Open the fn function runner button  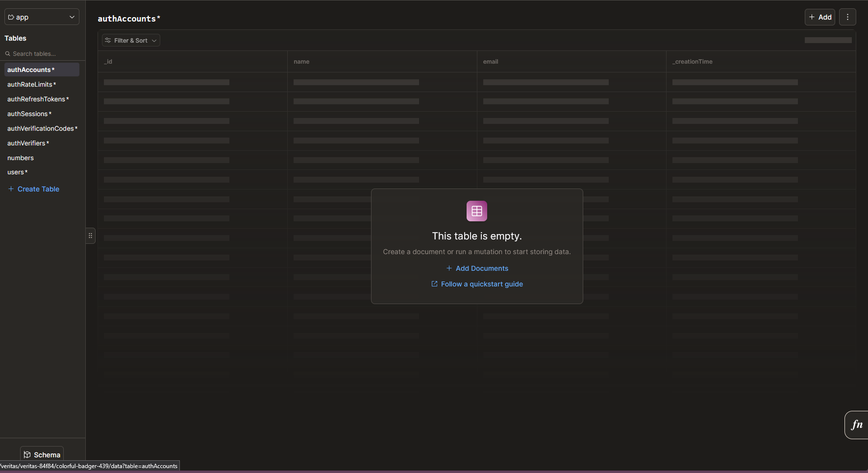[857, 425]
